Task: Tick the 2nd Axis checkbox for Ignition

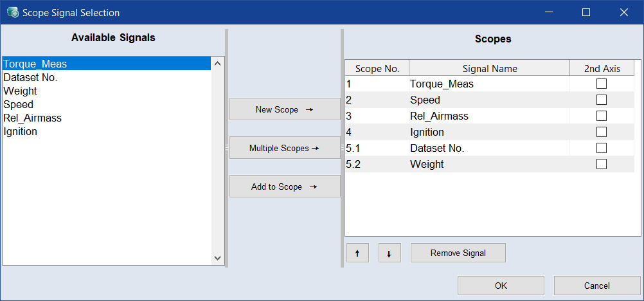Action: (x=602, y=132)
